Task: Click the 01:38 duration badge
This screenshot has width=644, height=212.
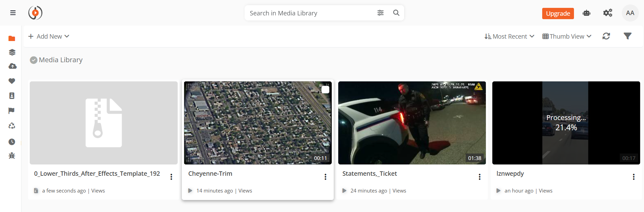Action: click(475, 158)
